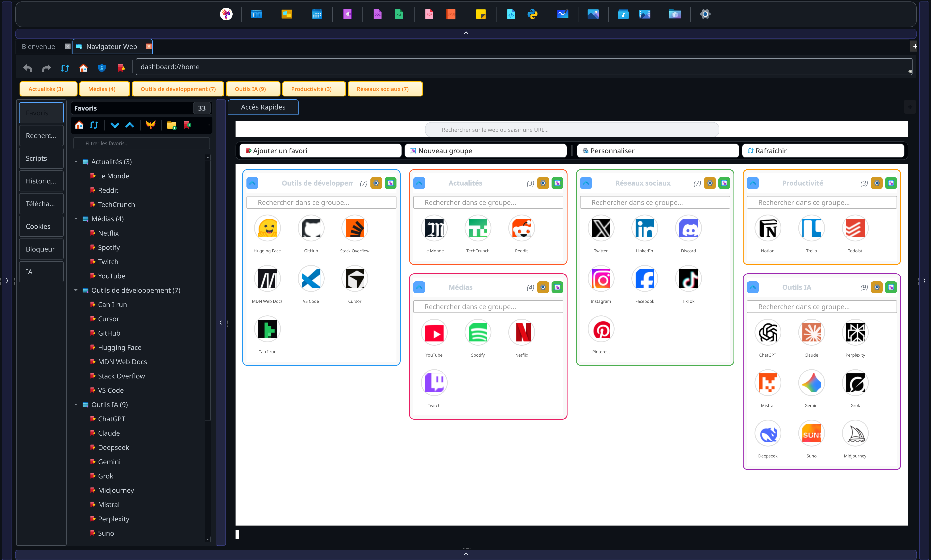The image size is (931, 560).
Task: Select TechCrunch in the favorites tree
Action: coord(116,204)
